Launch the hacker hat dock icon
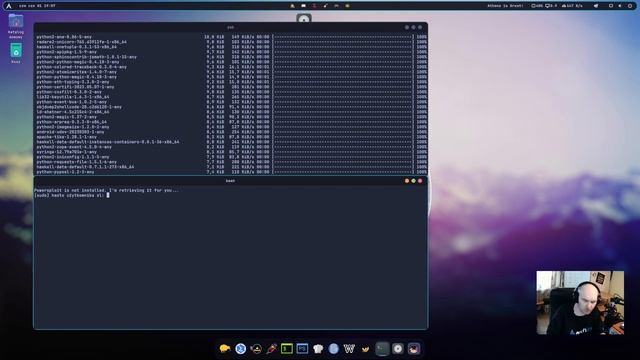The height and width of the screenshot is (360, 640). (x=256, y=349)
